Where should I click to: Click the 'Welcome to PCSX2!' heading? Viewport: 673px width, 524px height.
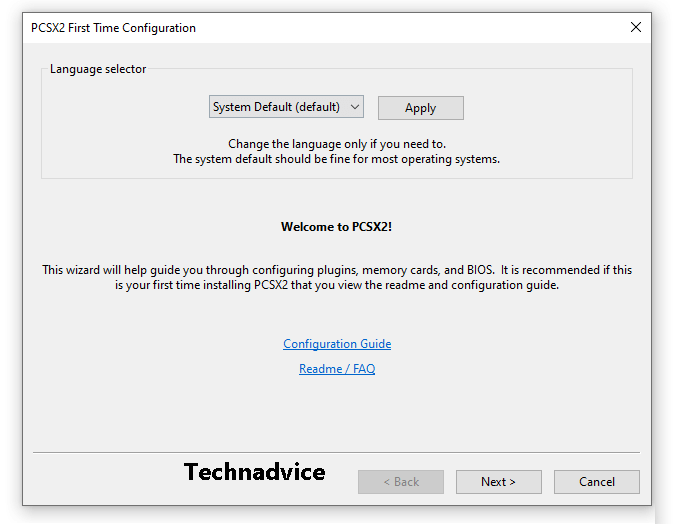[x=336, y=227]
